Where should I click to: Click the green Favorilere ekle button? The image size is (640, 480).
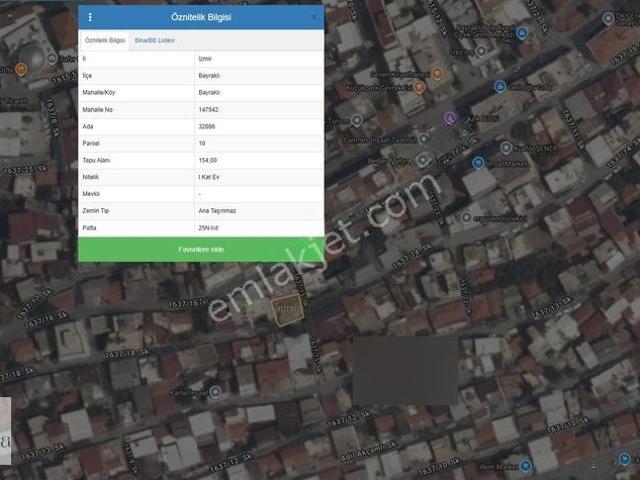pyautogui.click(x=201, y=249)
